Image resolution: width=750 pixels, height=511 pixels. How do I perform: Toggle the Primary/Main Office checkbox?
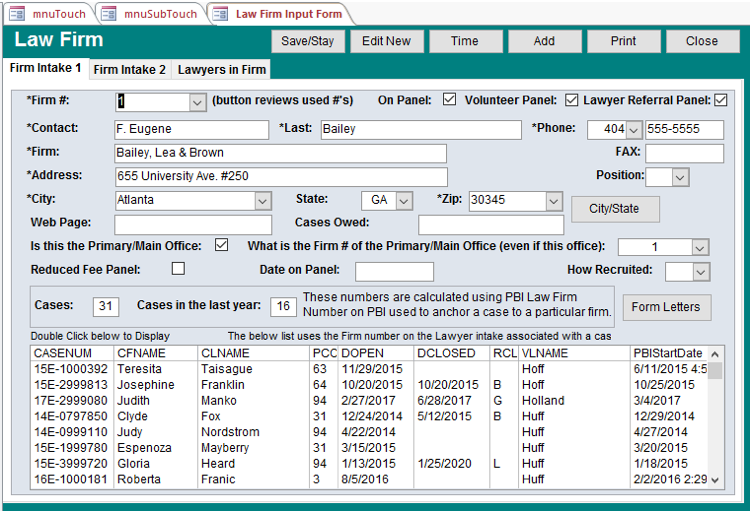pyautogui.click(x=221, y=245)
